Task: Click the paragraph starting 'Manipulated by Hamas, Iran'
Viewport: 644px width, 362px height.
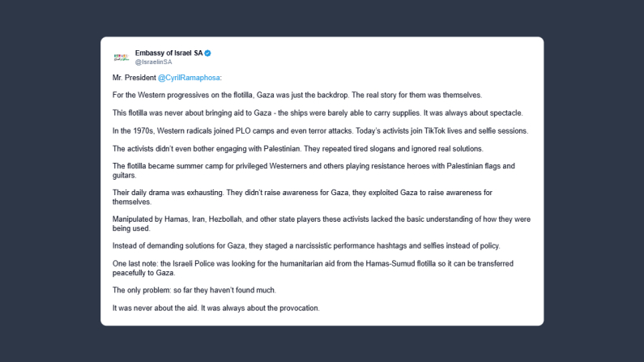Action: pos(316,223)
